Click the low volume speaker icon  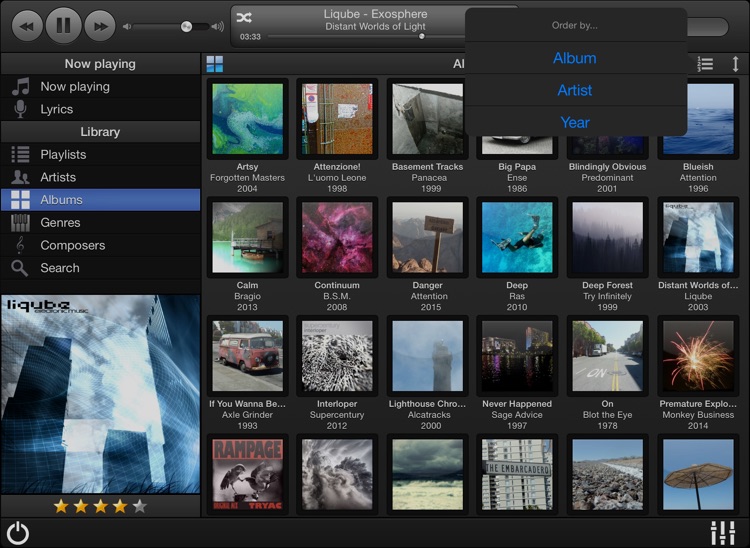(127, 26)
